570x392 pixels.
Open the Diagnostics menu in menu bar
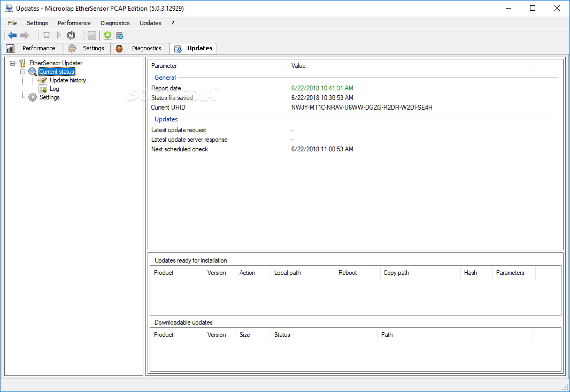pyautogui.click(x=115, y=23)
